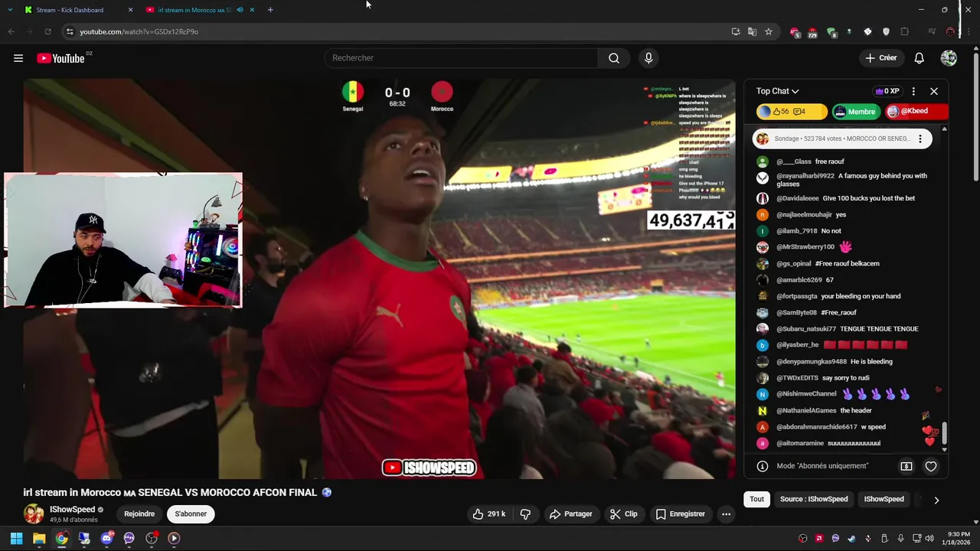Expand the Sondage poll banner
The image size is (980, 551).
click(x=842, y=139)
